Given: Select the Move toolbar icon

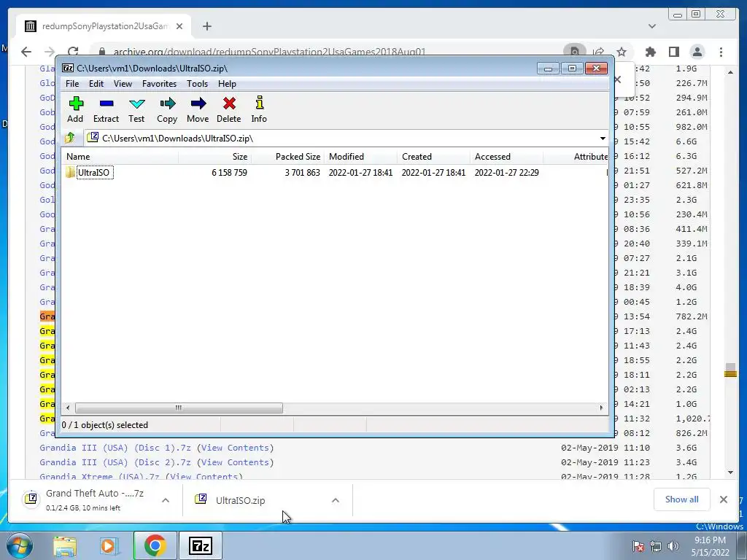Looking at the screenshot, I should 198,109.
